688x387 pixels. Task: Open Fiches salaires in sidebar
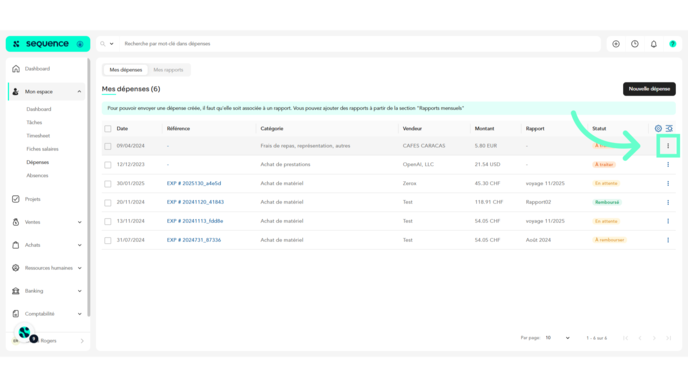(43, 149)
